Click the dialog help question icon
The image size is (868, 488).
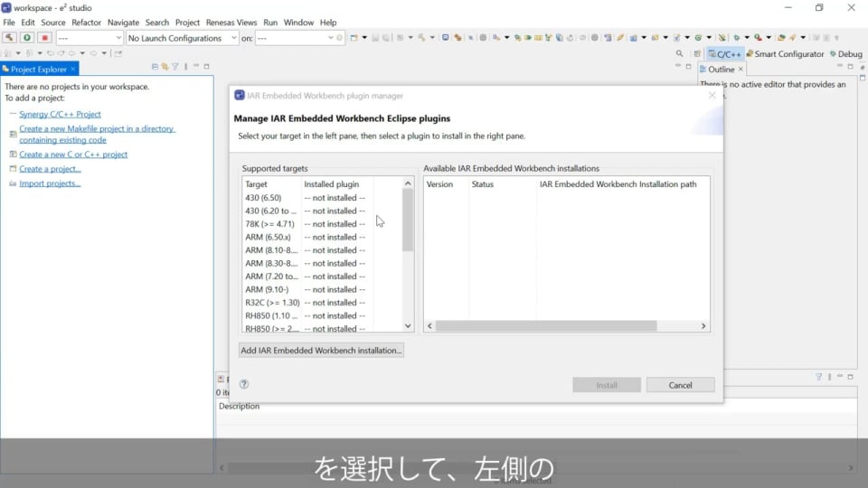tap(244, 384)
